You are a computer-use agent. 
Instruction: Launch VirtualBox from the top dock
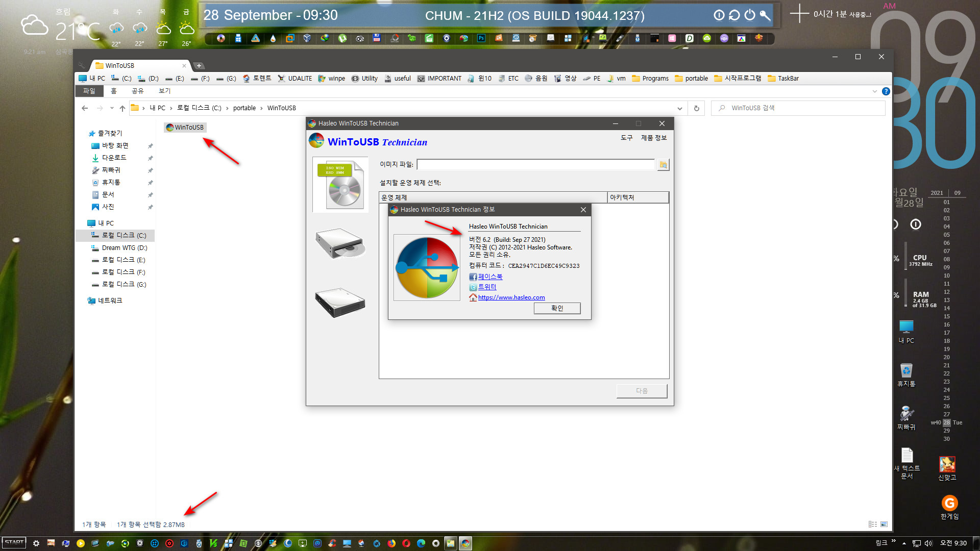[x=307, y=38]
